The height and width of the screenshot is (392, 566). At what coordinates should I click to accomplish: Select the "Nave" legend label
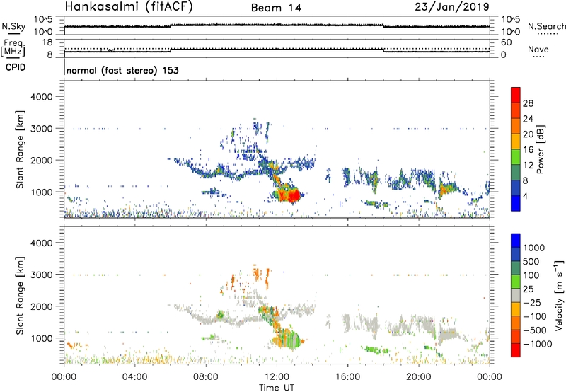pos(538,50)
